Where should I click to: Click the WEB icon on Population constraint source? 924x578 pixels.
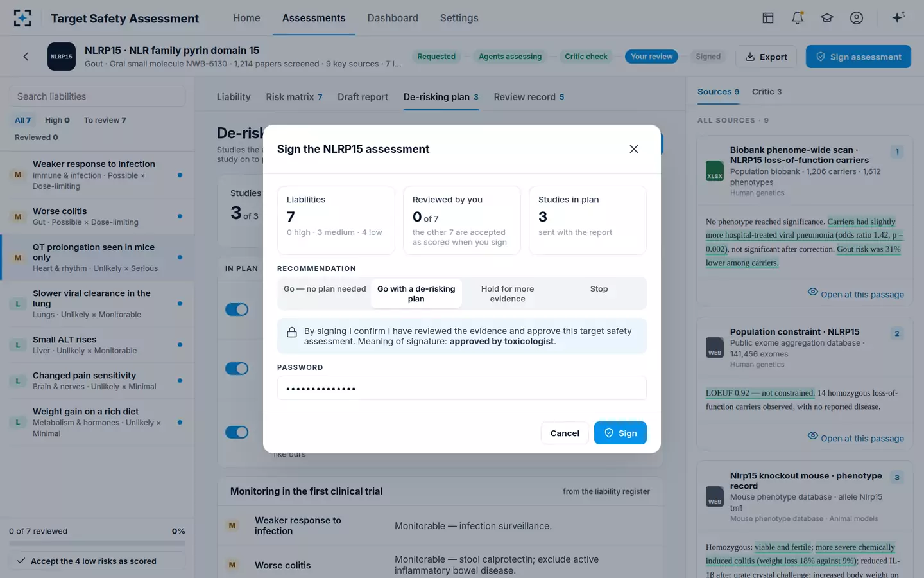click(x=715, y=347)
